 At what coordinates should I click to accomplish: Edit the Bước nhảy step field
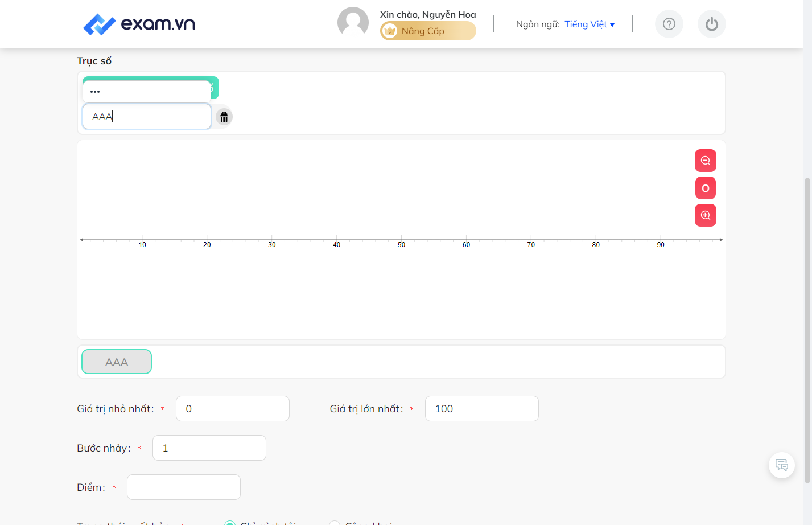pyautogui.click(x=209, y=448)
